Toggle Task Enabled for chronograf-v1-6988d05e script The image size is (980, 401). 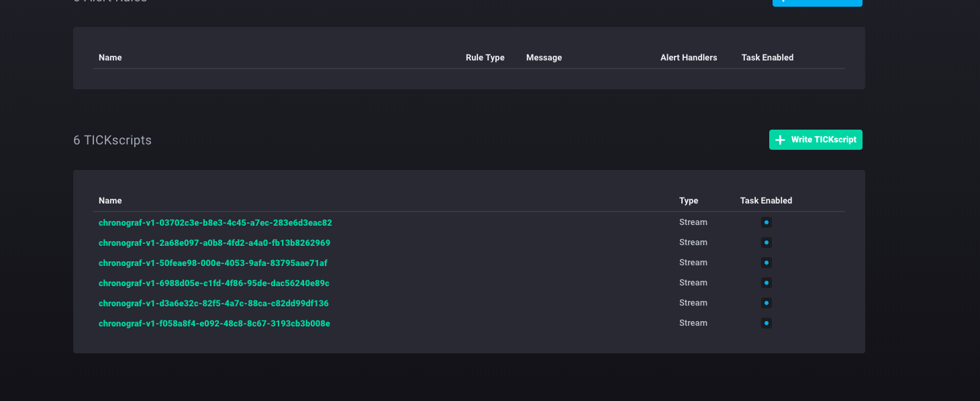[x=766, y=283]
